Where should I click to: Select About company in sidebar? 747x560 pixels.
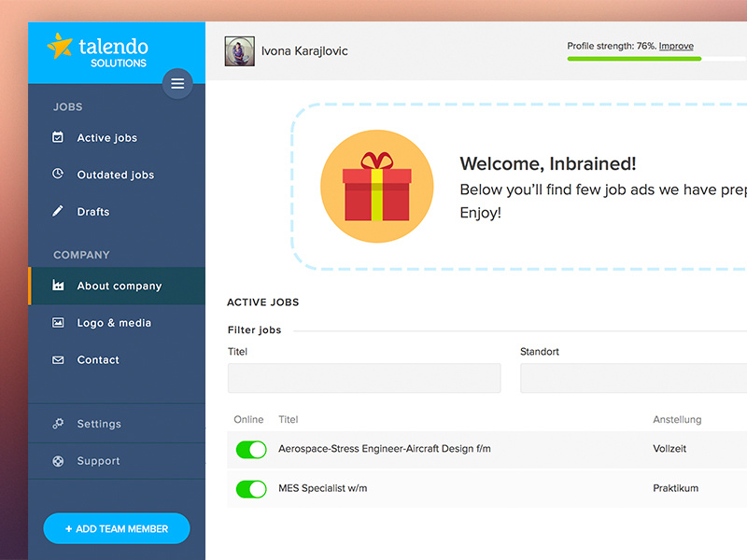click(117, 286)
